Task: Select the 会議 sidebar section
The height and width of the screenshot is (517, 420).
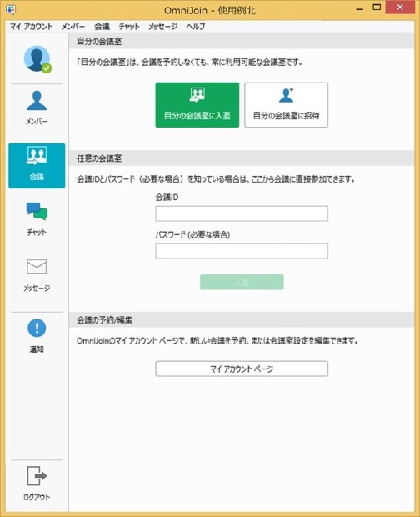Action: coord(37,165)
